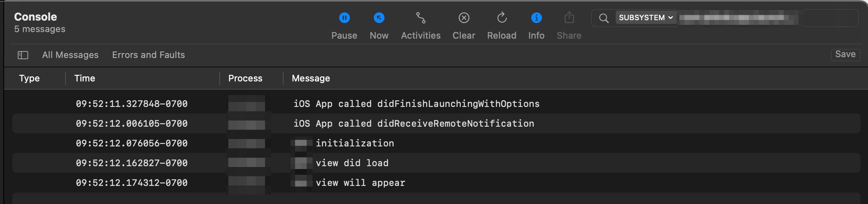
Task: Switch to All Messages filter
Action: pyautogui.click(x=70, y=55)
